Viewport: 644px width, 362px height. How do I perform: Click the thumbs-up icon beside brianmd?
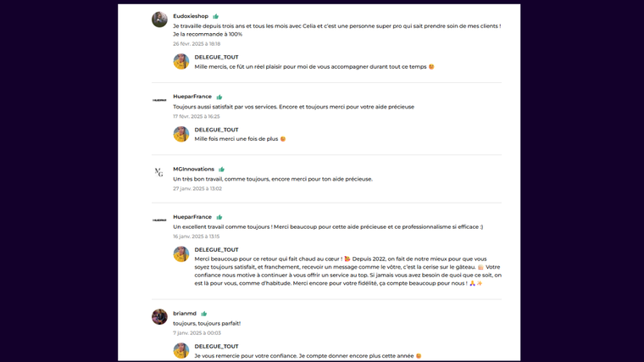pyautogui.click(x=204, y=314)
